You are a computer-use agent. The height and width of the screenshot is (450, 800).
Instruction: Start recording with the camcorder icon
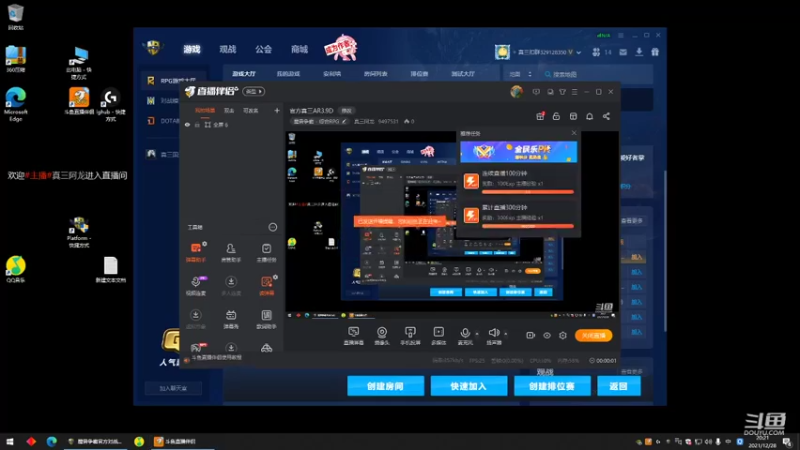tap(531, 335)
